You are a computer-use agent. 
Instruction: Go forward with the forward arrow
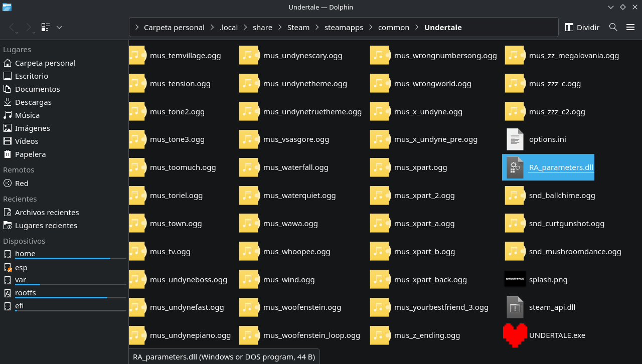point(29,27)
